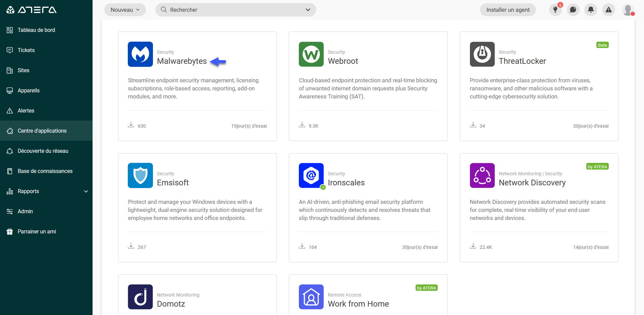Click the Découverte du réseau icon

point(10,151)
